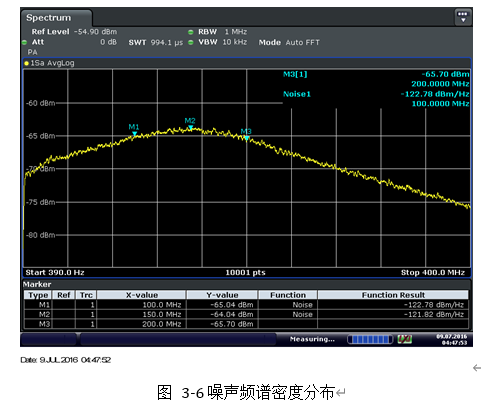Click the yellow 1Sa AvgLog trace indicator
The width and height of the screenshot is (481, 407).
coord(27,63)
